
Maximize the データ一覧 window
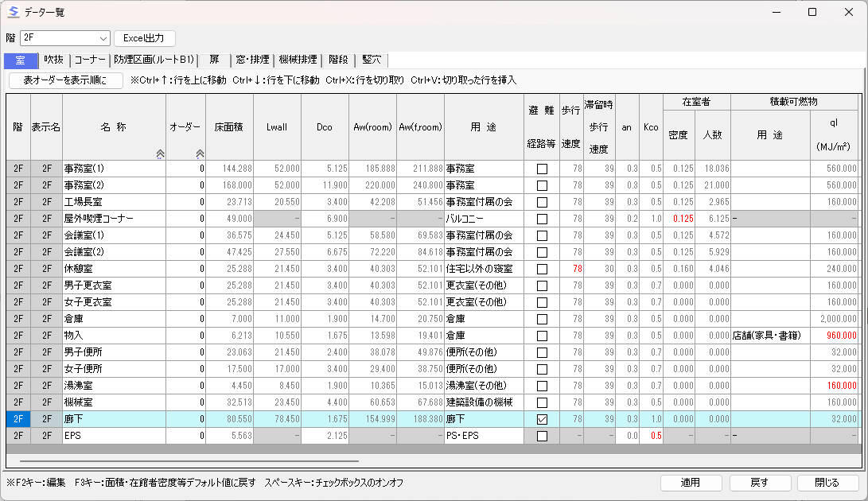click(812, 12)
